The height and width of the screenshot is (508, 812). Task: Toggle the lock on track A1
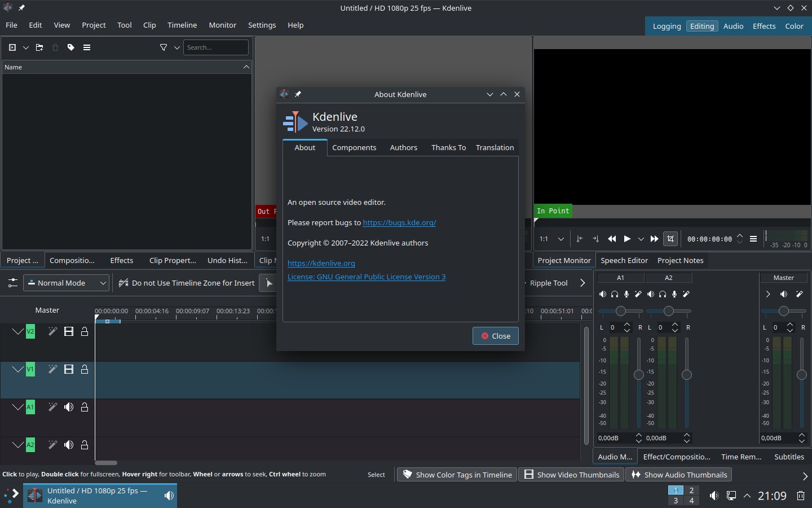[85, 407]
